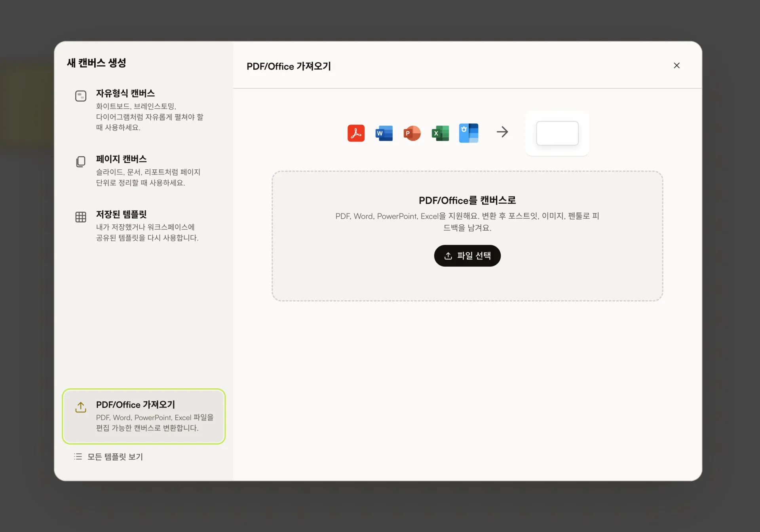Click the PowerPoint icon
The width and height of the screenshot is (760, 532).
(412, 133)
